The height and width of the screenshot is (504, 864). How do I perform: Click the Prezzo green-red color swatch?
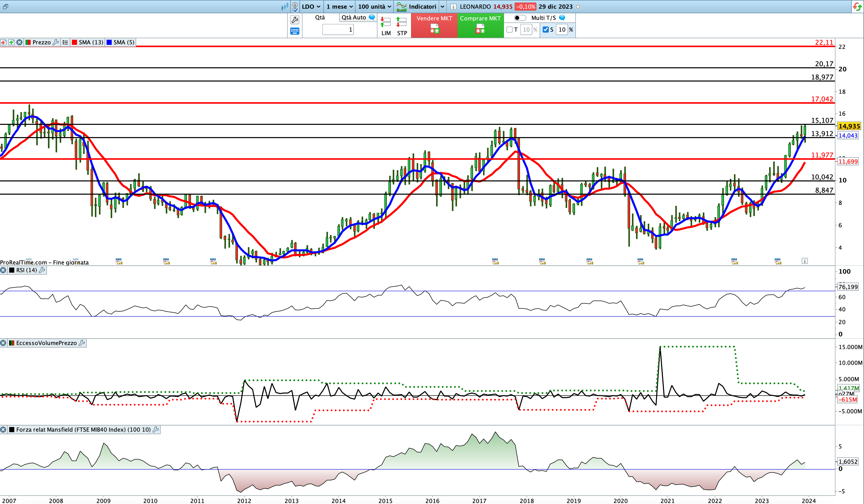click(28, 43)
